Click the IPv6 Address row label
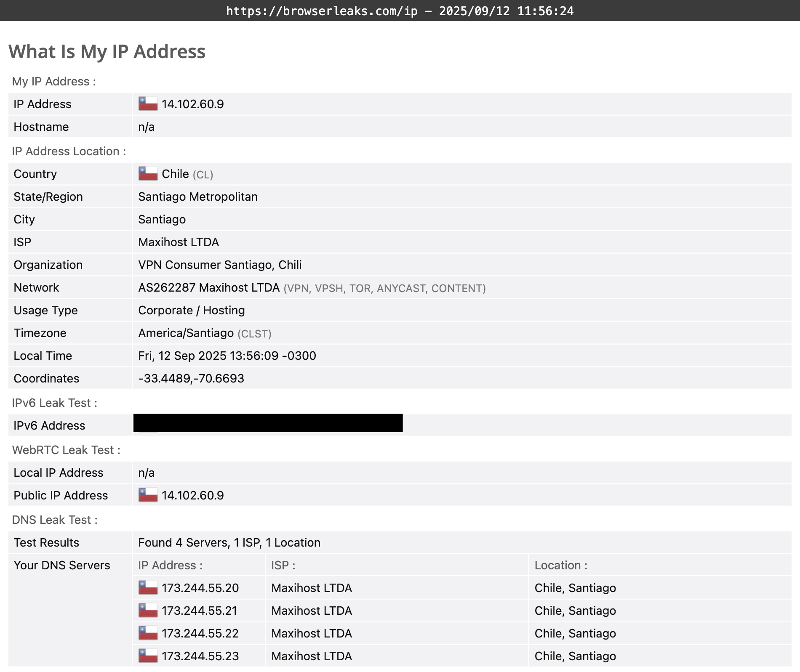 [x=49, y=425]
